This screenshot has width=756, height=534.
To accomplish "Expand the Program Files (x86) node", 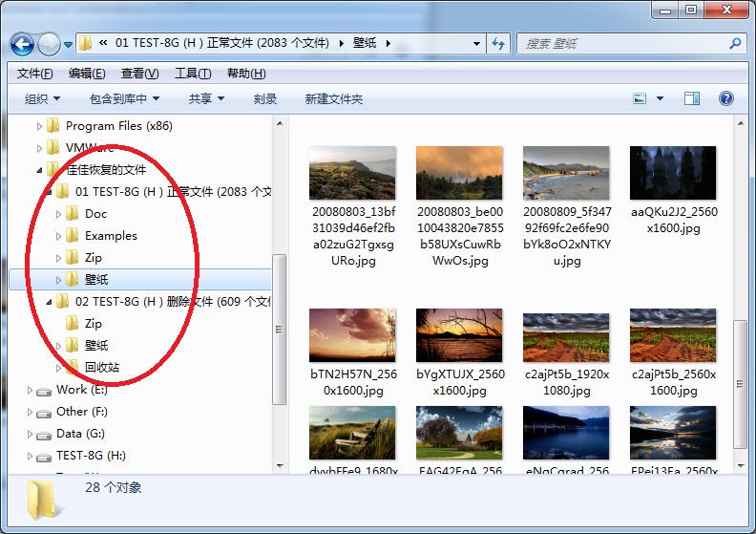I will click(40, 126).
